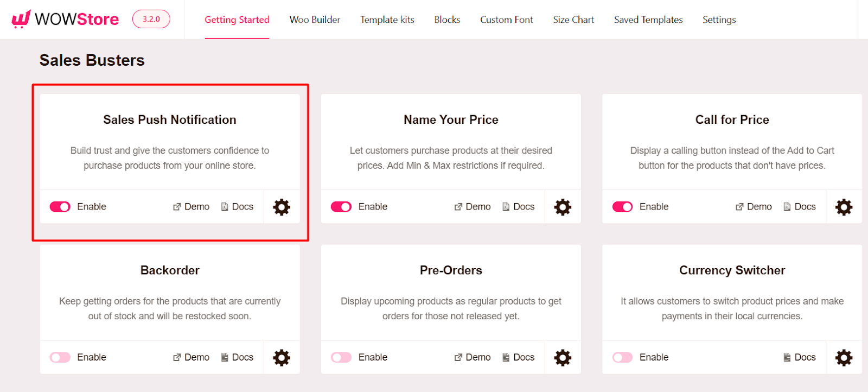Open Call for Price settings gear
868x392 pixels.
pos(843,207)
